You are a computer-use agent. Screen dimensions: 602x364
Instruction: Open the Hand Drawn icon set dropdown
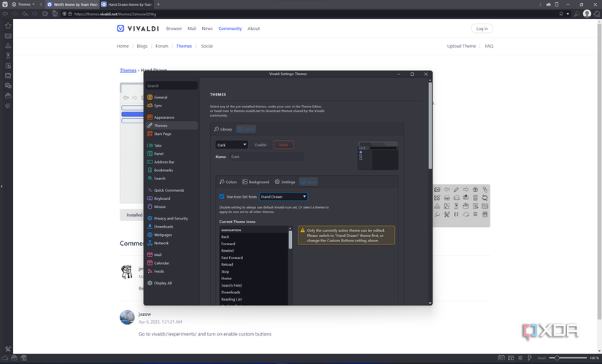283,197
